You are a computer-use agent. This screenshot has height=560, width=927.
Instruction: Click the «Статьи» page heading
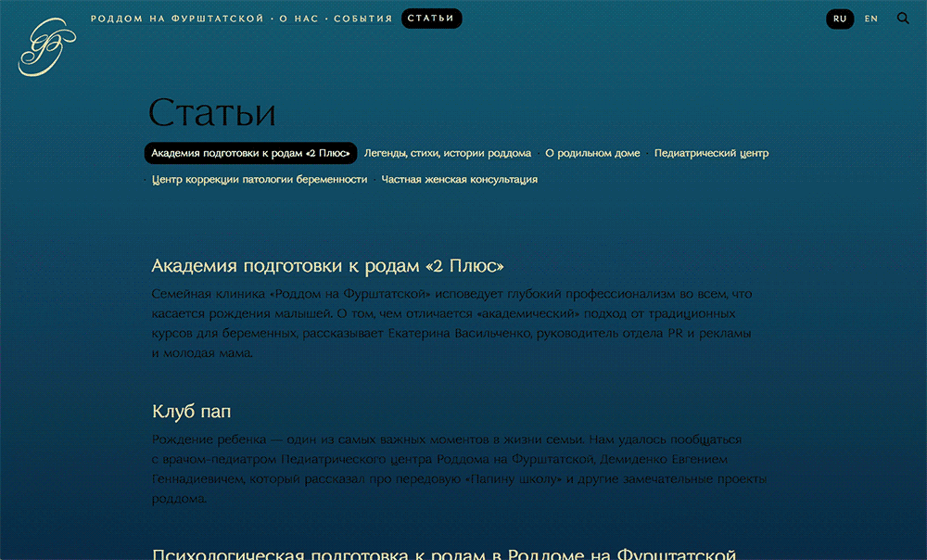(212, 113)
